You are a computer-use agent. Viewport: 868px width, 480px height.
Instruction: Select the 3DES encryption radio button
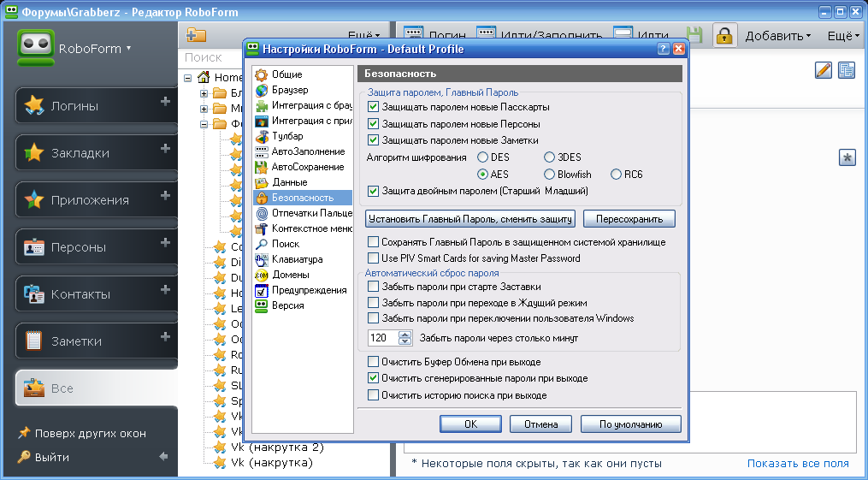[x=549, y=157]
